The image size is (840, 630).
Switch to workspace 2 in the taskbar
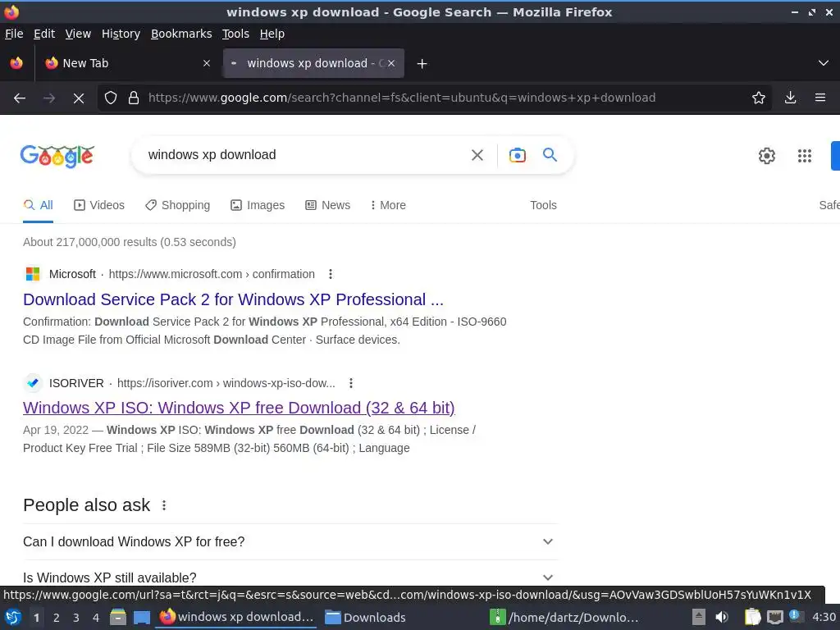click(57, 618)
